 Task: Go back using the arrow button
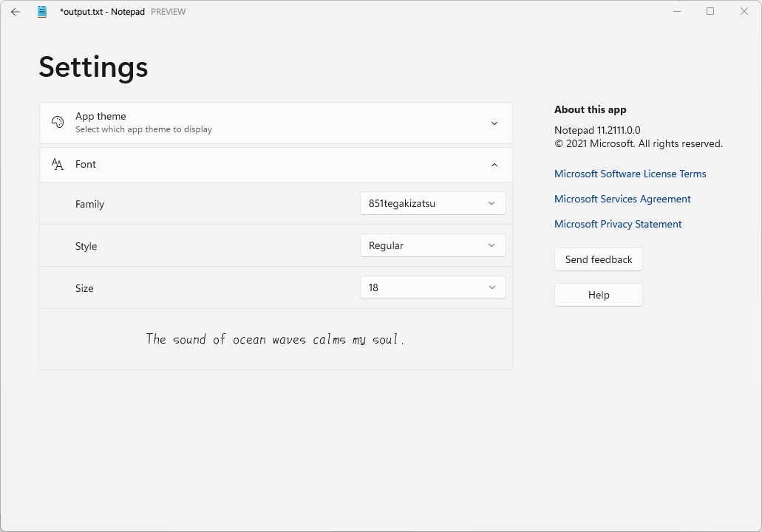(x=15, y=12)
